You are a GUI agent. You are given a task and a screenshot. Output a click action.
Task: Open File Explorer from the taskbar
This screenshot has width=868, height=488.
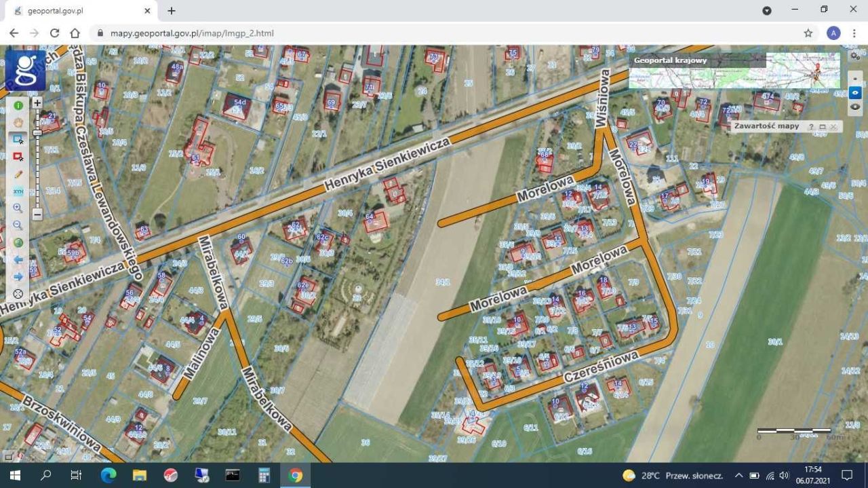(x=140, y=475)
